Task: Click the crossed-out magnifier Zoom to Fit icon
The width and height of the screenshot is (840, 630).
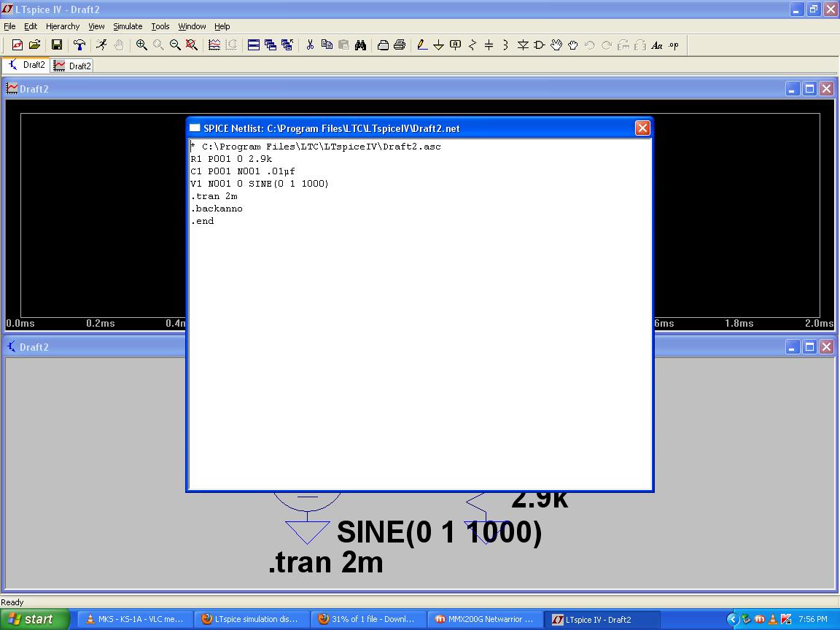Action: (x=192, y=45)
